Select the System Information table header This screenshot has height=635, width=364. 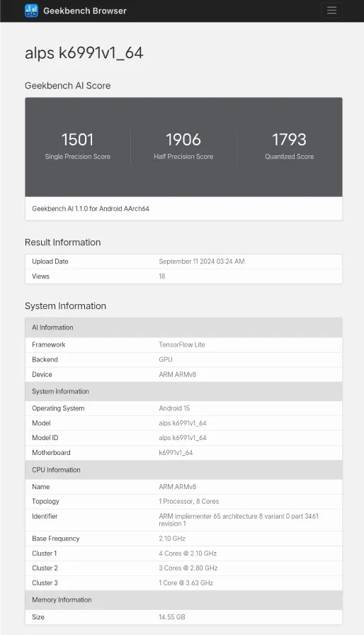pos(183,391)
